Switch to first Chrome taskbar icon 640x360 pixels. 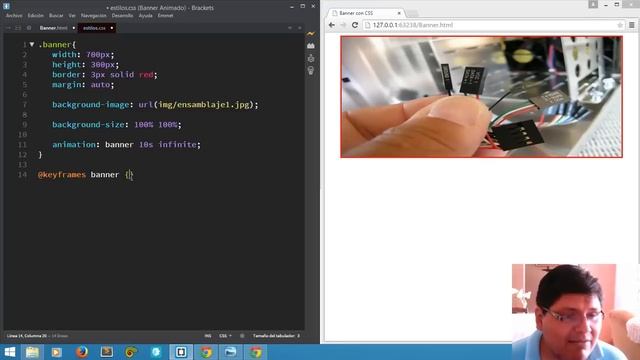[206, 352]
